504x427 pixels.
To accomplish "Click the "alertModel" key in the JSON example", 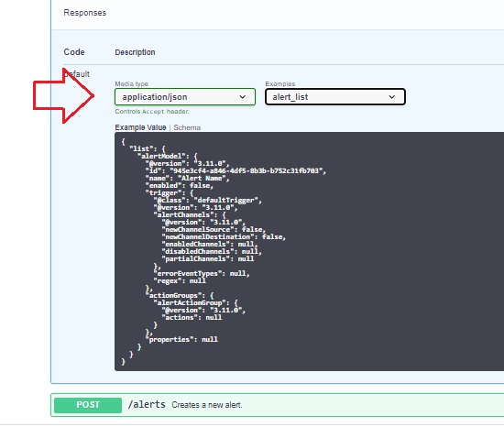I will 164,156.
